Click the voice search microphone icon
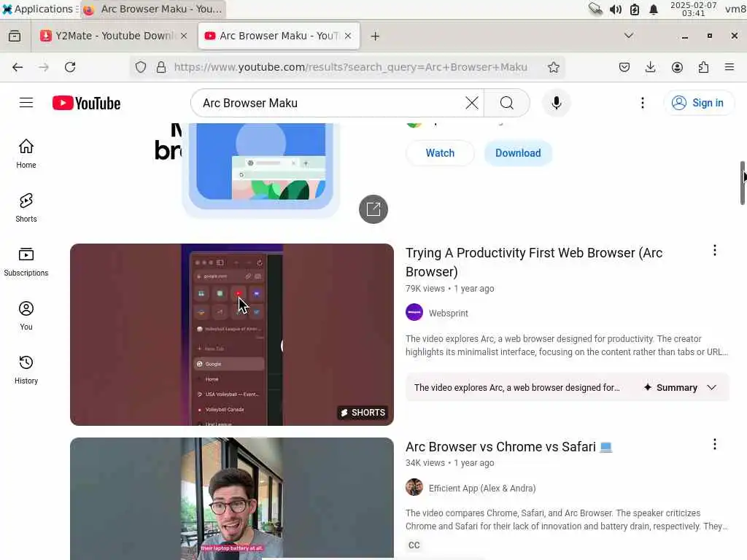 click(x=556, y=103)
